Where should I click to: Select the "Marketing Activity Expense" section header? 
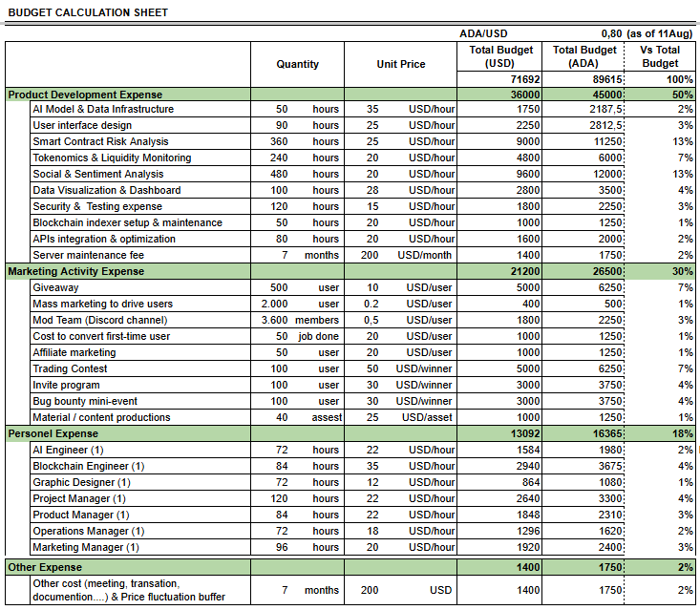[75, 271]
